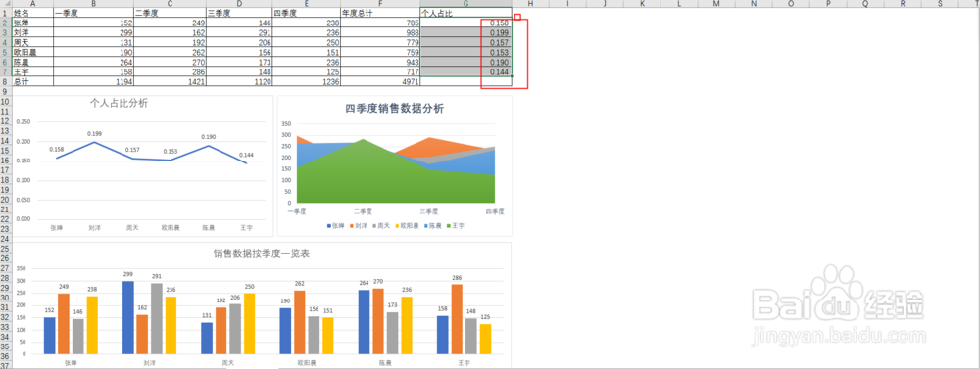Click the 个人占比 header cell
Viewport: 980px width, 369px height.
point(466,13)
